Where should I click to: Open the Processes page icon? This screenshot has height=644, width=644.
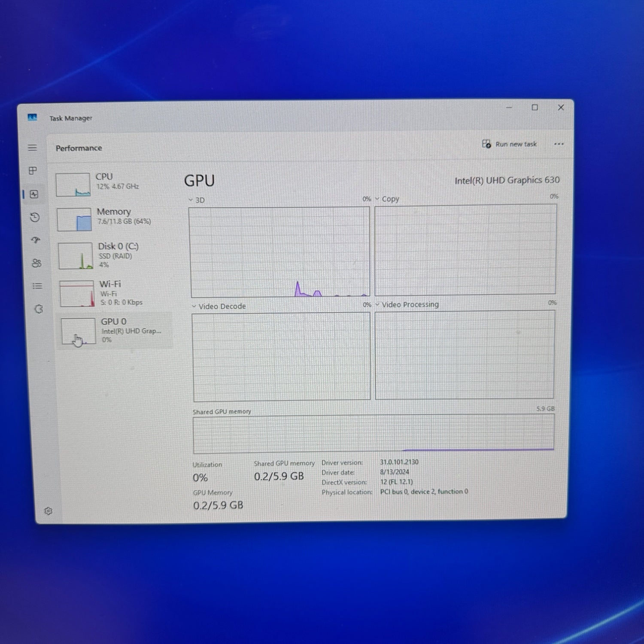33,171
